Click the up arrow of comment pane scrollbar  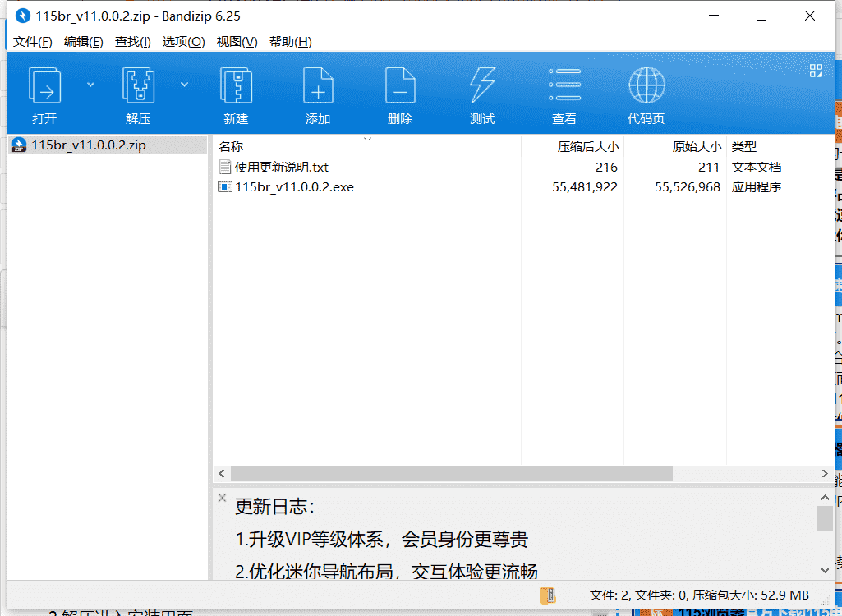[826, 497]
